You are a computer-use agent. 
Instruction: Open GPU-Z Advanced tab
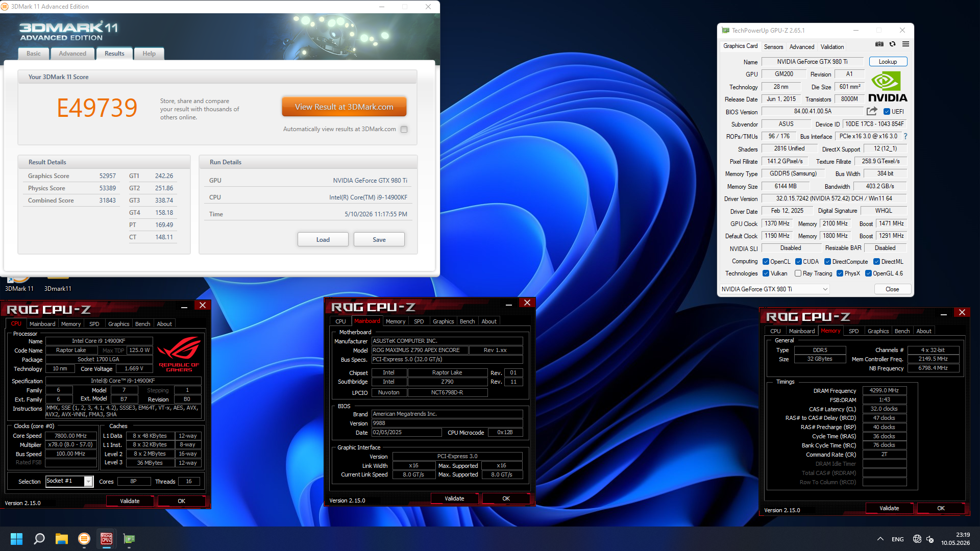click(x=801, y=47)
